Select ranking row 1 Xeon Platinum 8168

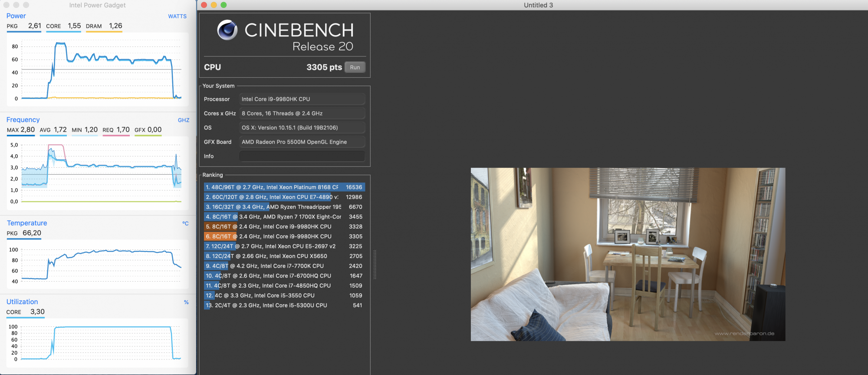(x=284, y=187)
